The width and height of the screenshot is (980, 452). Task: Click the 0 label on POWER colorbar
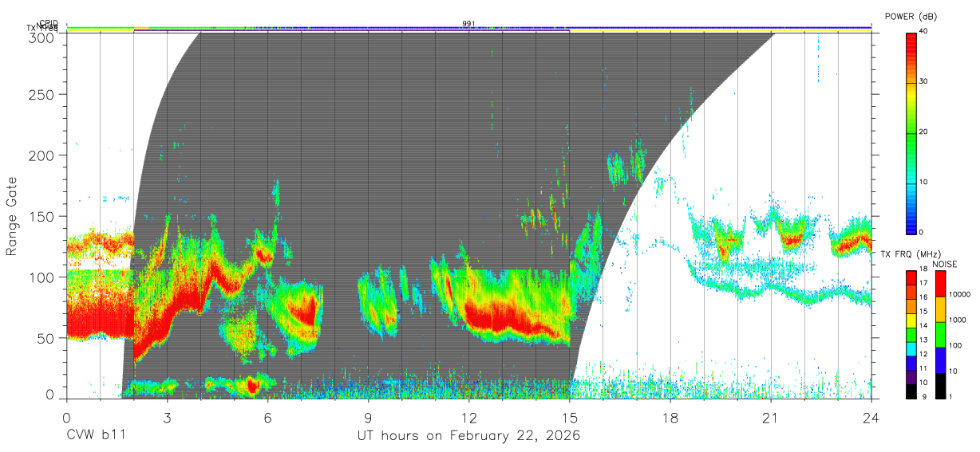[x=923, y=232]
